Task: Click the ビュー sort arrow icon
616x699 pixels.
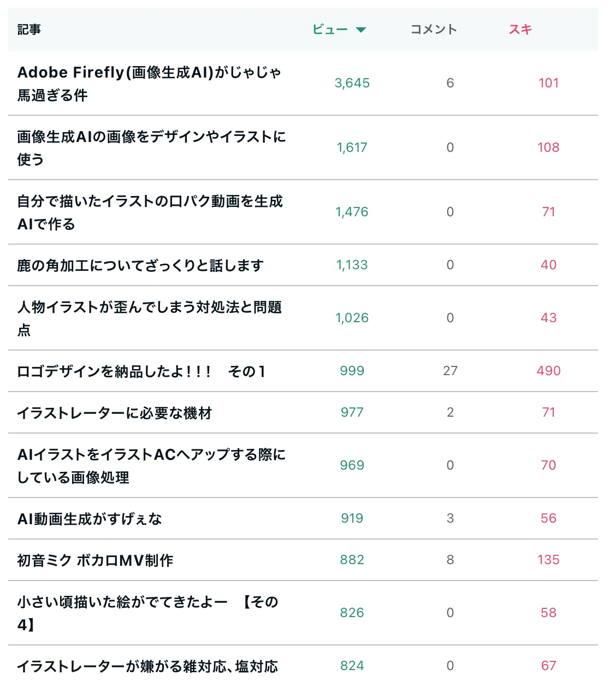Action: pyautogui.click(x=360, y=30)
